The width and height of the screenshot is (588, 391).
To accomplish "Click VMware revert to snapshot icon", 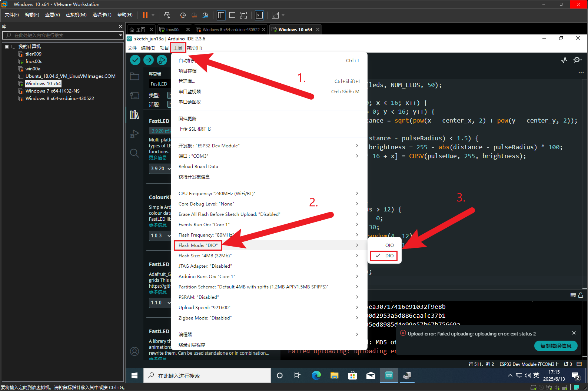I will click(x=194, y=15).
